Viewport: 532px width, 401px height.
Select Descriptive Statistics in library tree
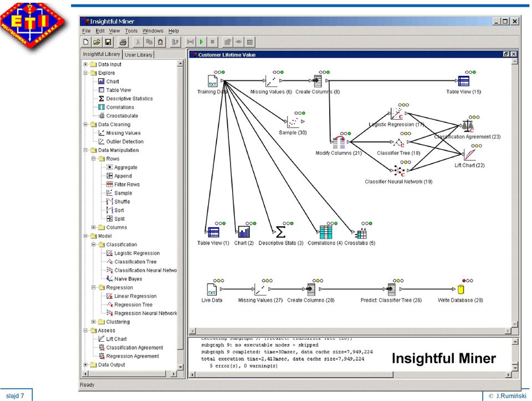[129, 99]
